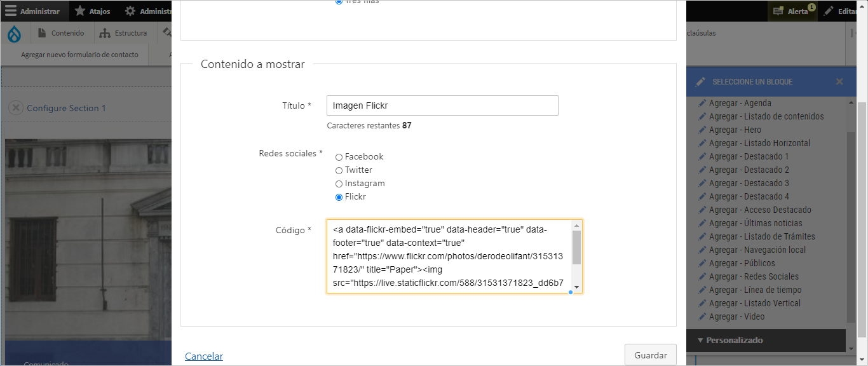Click pencil icon next to Agregar - Hero
The width and height of the screenshot is (868, 366).
702,130
